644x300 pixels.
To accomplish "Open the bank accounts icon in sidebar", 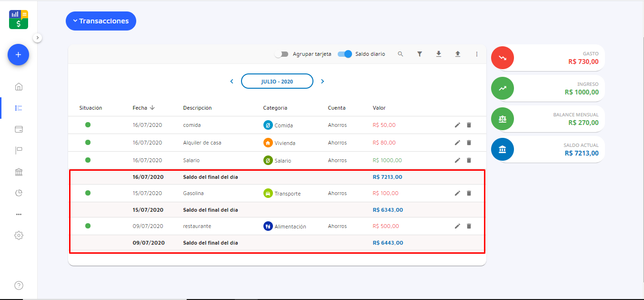I will (19, 172).
